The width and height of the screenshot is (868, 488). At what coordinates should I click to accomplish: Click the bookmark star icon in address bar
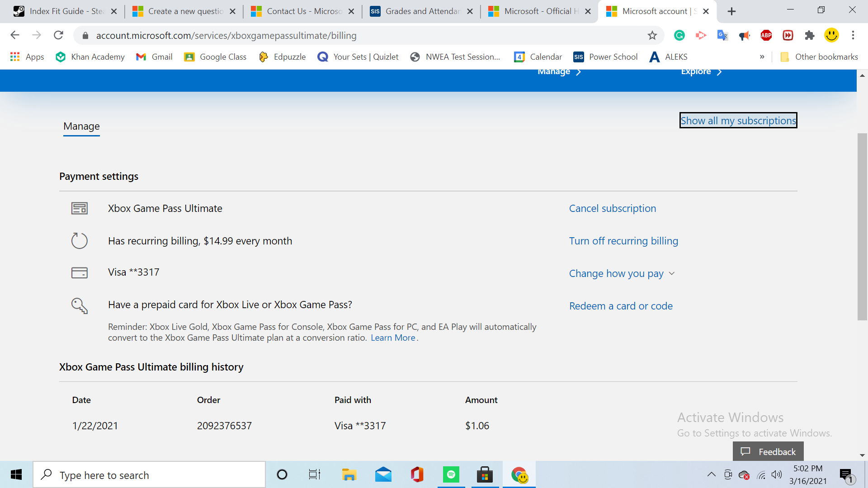point(652,35)
